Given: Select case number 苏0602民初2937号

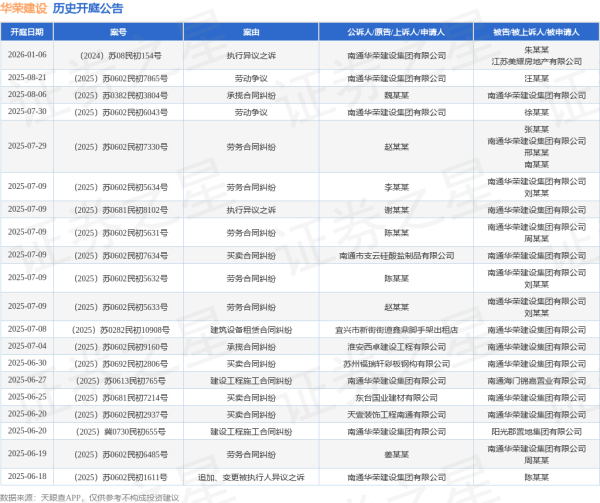Looking at the screenshot, I should (x=121, y=415).
